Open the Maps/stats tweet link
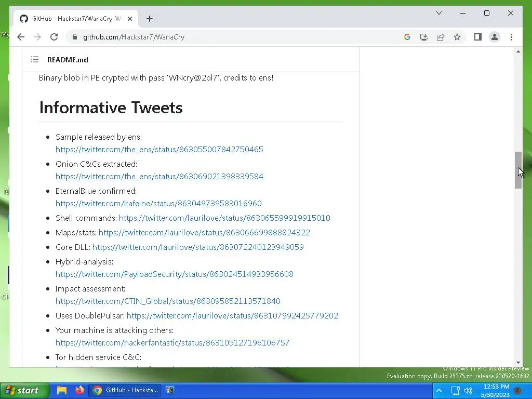The image size is (532, 399). click(x=204, y=232)
